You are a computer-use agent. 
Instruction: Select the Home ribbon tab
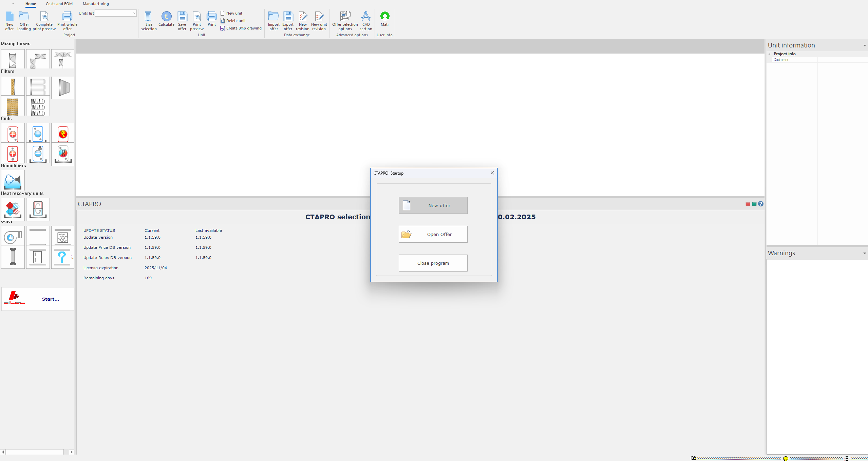pos(31,4)
